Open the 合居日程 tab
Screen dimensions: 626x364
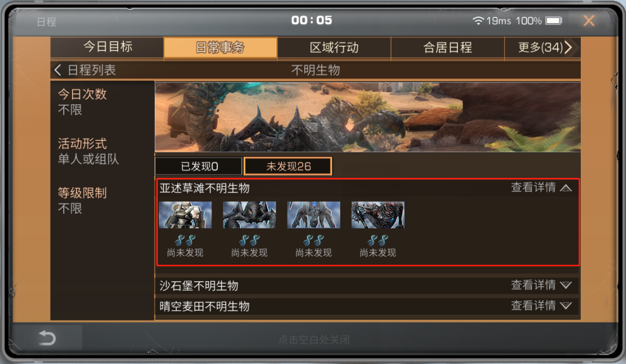[447, 48]
